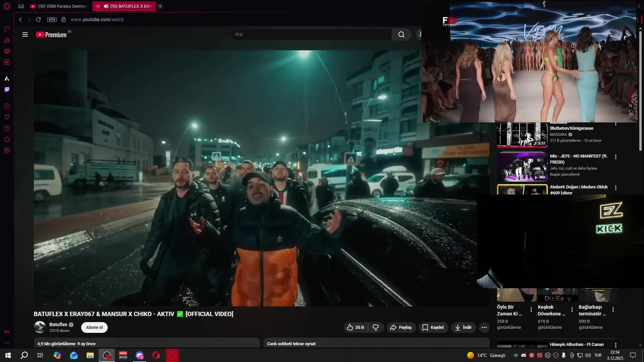Open Task View on the taskbar
This screenshot has height=362, width=644.
point(40,355)
